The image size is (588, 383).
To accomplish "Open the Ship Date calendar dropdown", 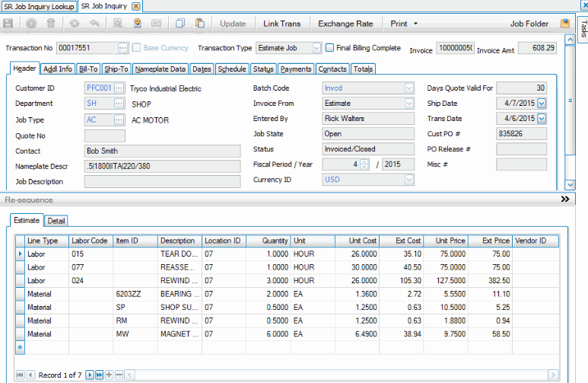I will coord(542,104).
